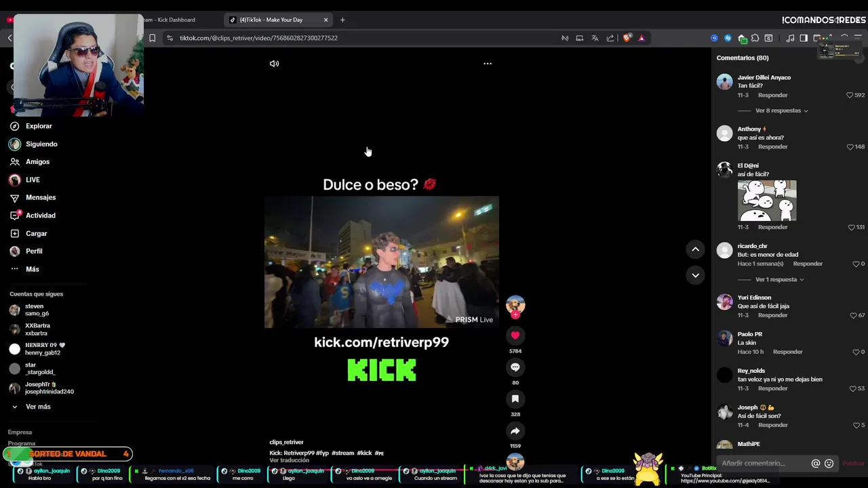Viewport: 868px width, 488px height.
Task: Share the video with the arrow icon
Action: [x=515, y=431]
